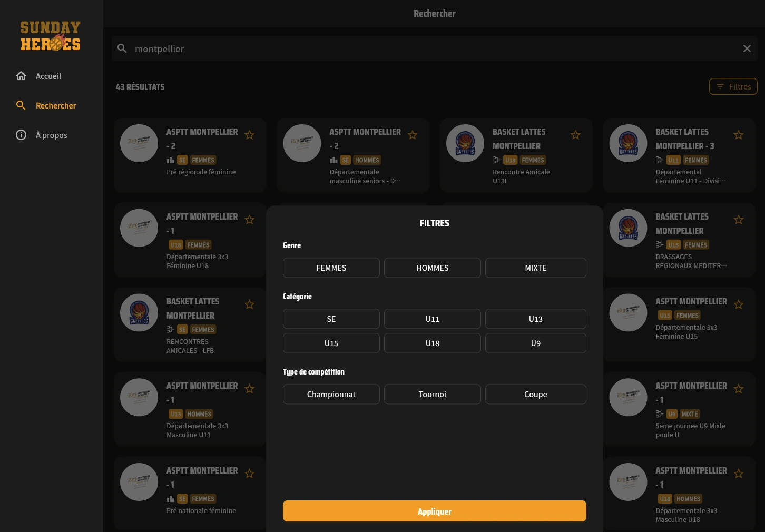
Task: Click U18 tag on 3x3 Féminine U18 card
Action: pyautogui.click(x=176, y=245)
